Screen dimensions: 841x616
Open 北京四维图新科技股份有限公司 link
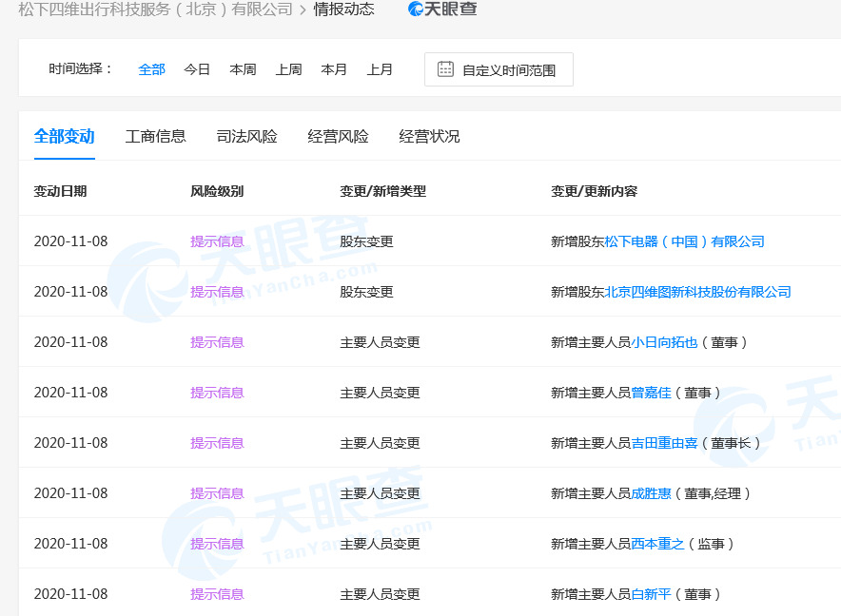(x=697, y=292)
